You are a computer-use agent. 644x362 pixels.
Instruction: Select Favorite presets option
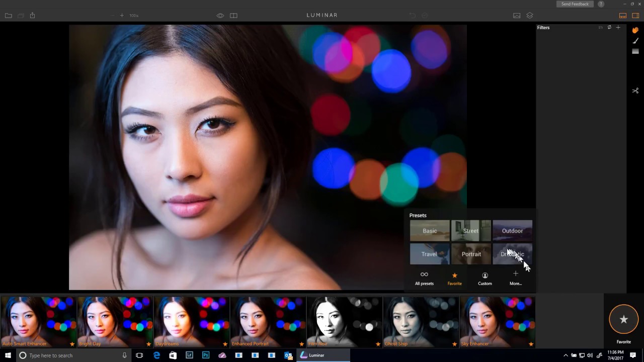454,279
